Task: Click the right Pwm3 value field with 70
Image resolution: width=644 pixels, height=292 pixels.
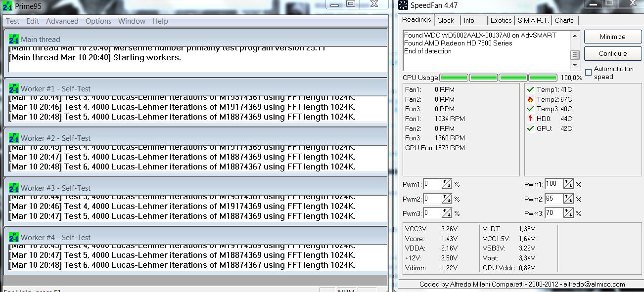Action: click(554, 213)
